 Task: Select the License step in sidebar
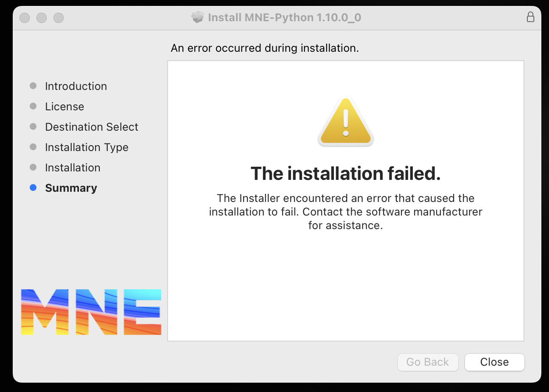point(64,106)
